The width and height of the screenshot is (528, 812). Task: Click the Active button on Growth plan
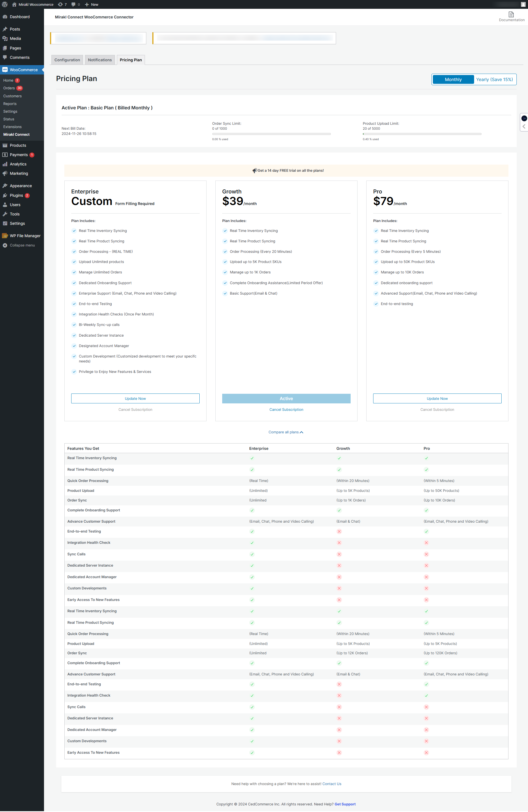click(x=286, y=398)
